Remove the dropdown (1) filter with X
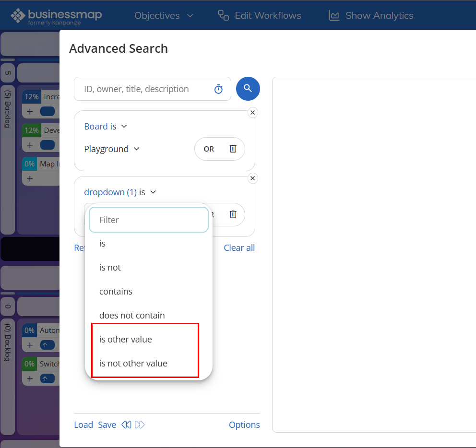 252,178
